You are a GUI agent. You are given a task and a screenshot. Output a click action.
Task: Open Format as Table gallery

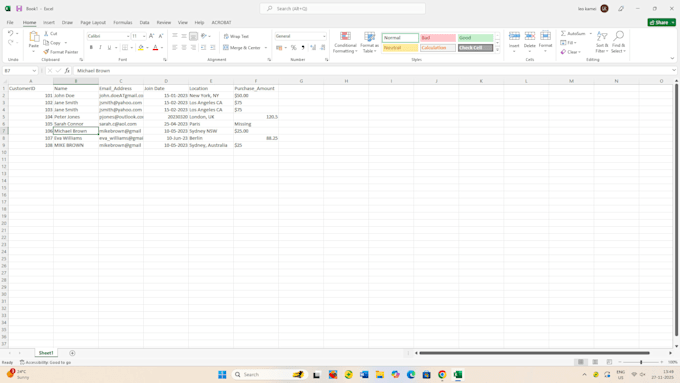[369, 43]
